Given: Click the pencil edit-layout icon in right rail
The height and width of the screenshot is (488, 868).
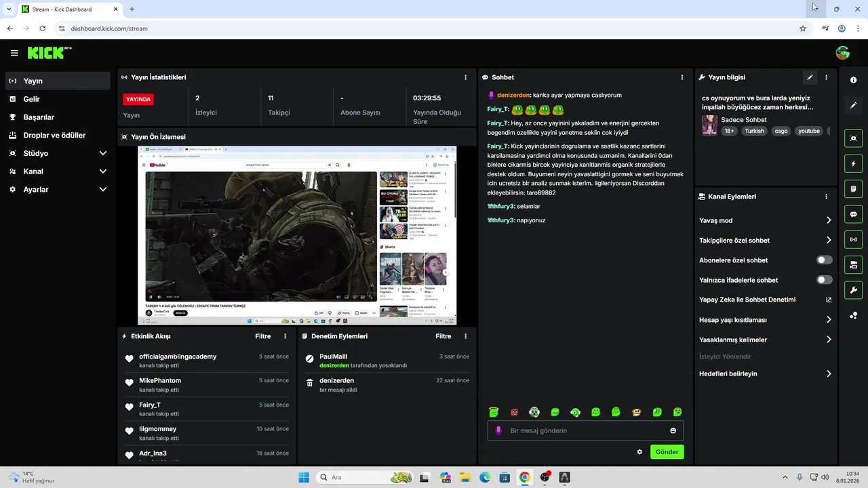Looking at the screenshot, I should pos(853,105).
